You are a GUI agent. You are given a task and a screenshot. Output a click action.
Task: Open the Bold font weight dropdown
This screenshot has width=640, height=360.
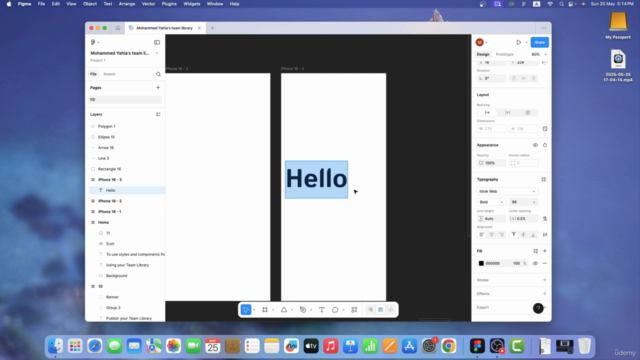point(491,202)
